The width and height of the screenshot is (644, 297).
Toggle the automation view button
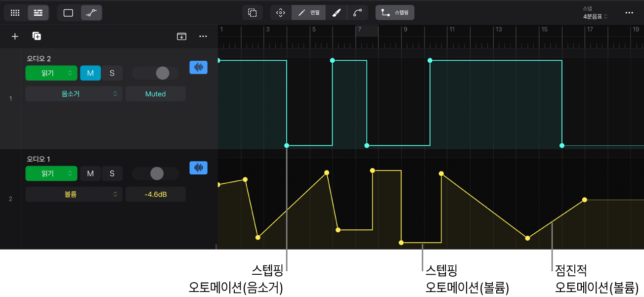coord(91,13)
